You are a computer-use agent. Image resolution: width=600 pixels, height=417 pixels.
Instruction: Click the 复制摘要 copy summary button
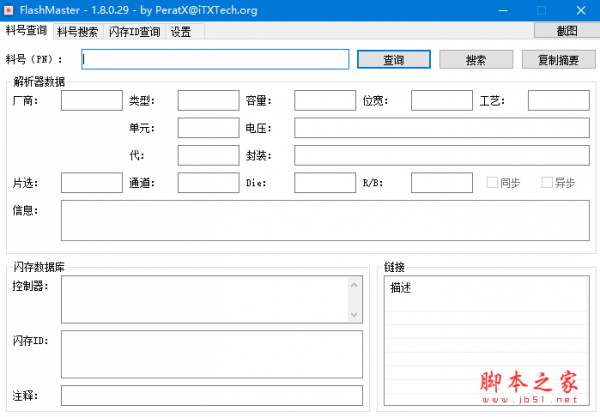tap(558, 60)
